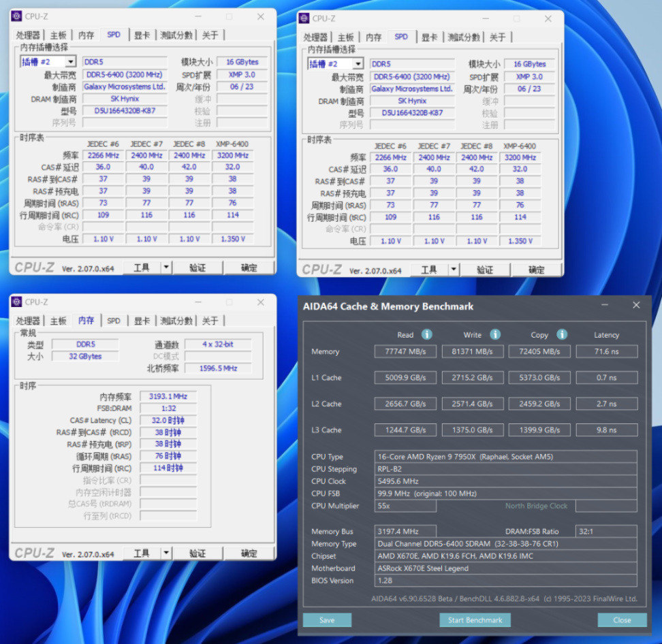Click 验证 button in bottom-left CPU-Z
This screenshot has height=644, width=662.
pyautogui.click(x=198, y=553)
